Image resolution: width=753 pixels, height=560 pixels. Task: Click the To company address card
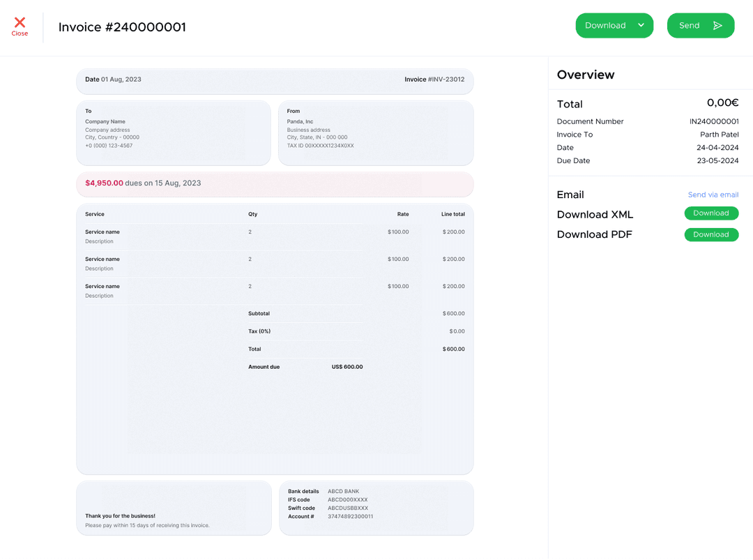click(x=174, y=133)
